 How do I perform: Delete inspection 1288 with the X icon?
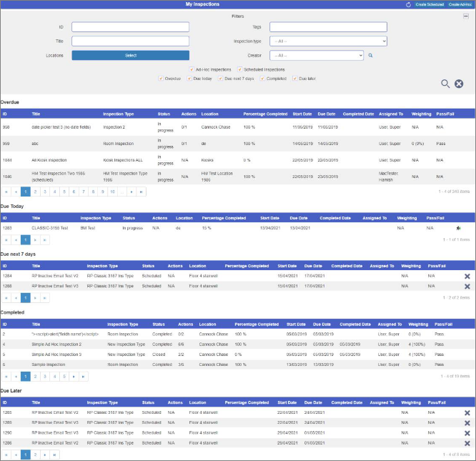pos(467,286)
